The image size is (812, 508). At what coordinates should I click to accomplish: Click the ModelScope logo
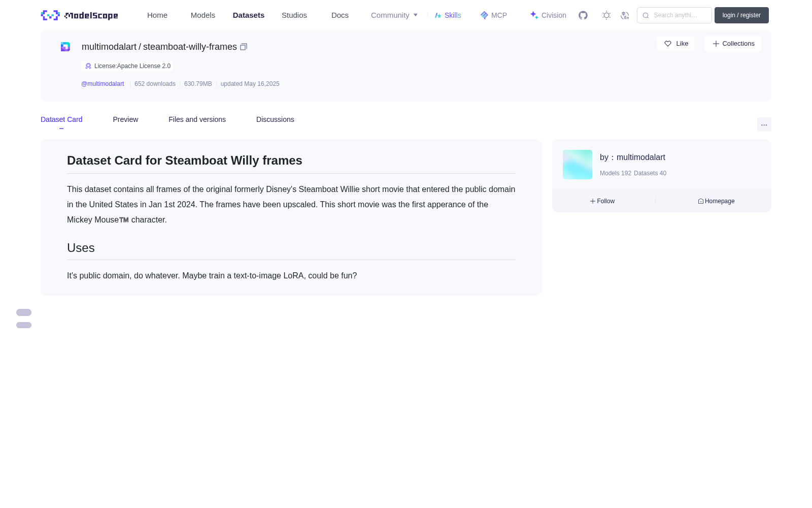click(x=79, y=15)
